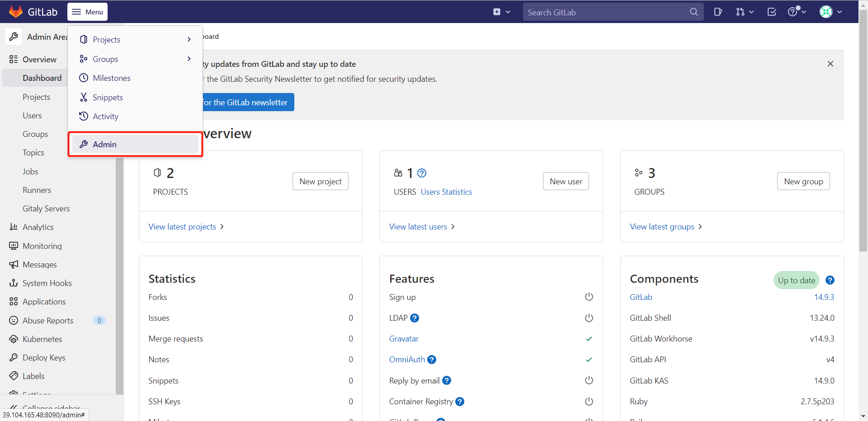The width and height of the screenshot is (868, 421).
Task: Open Jobs in the sidebar
Action: 30,172
